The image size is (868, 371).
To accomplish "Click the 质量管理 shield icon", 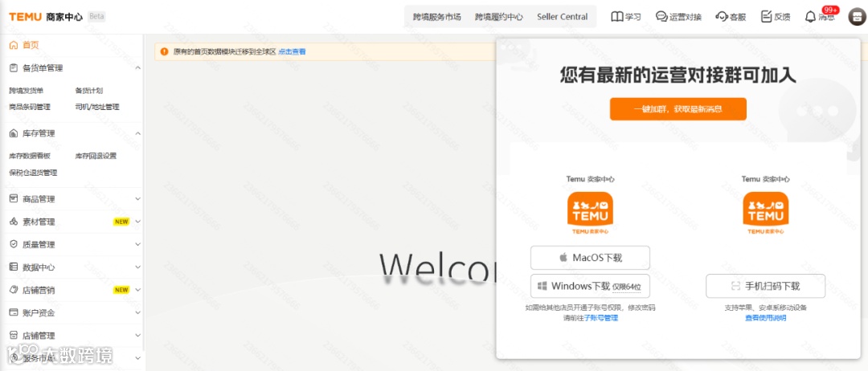I will [14, 244].
